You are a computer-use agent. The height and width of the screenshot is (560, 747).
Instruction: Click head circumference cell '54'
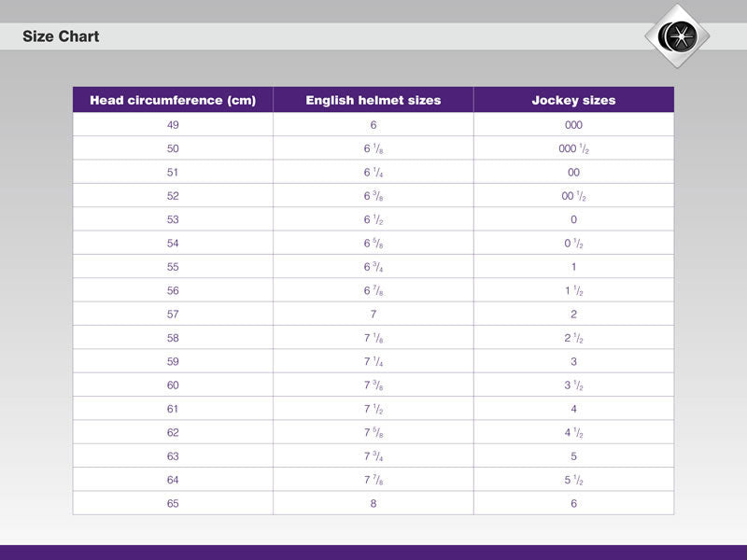click(x=173, y=244)
